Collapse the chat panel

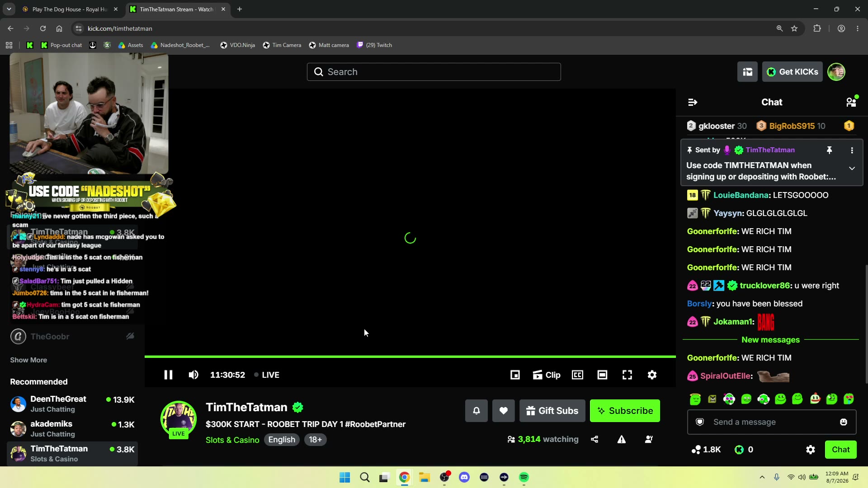[693, 102]
